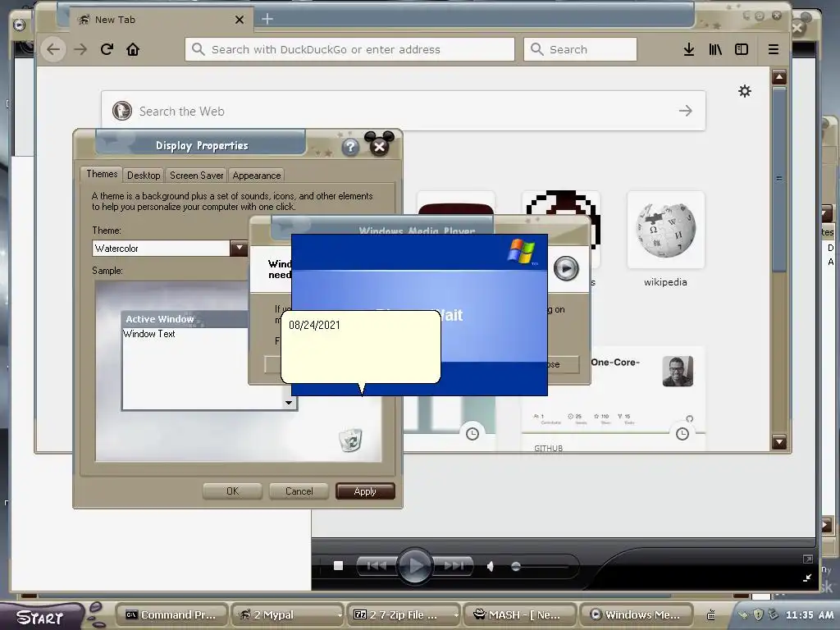Image resolution: width=840 pixels, height=630 pixels.
Task: Click Display Properties help question mark
Action: (x=350, y=147)
